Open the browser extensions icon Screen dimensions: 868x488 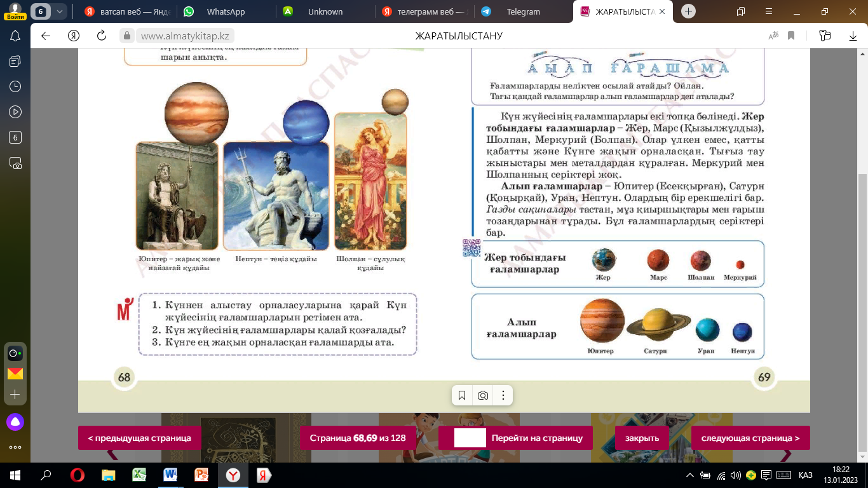click(x=825, y=36)
